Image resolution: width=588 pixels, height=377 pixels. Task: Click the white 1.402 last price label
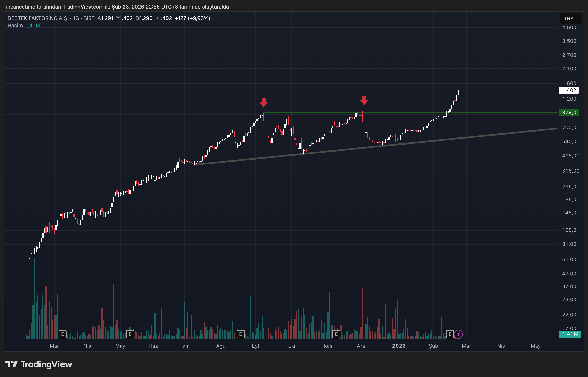(569, 90)
